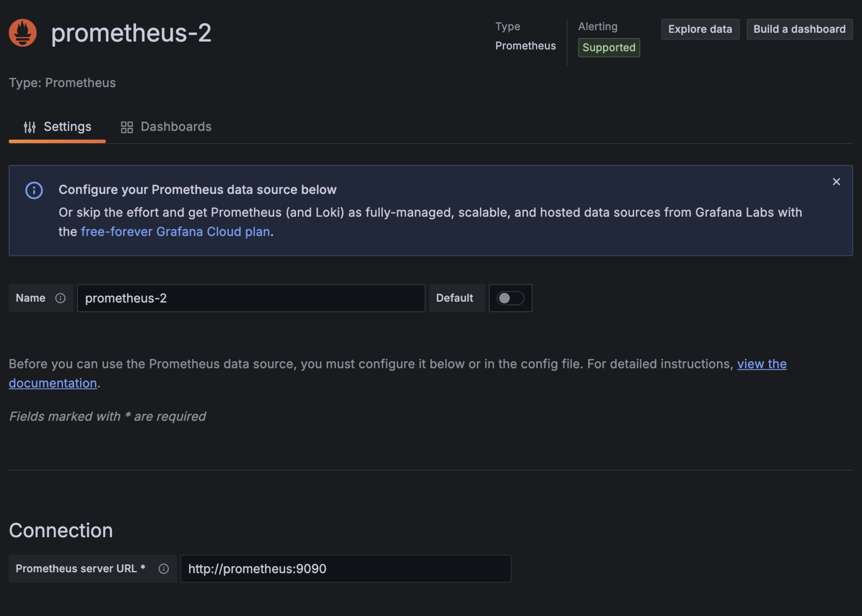Click the Name input field with prometheus-2
This screenshot has width=862, height=616.
point(251,298)
